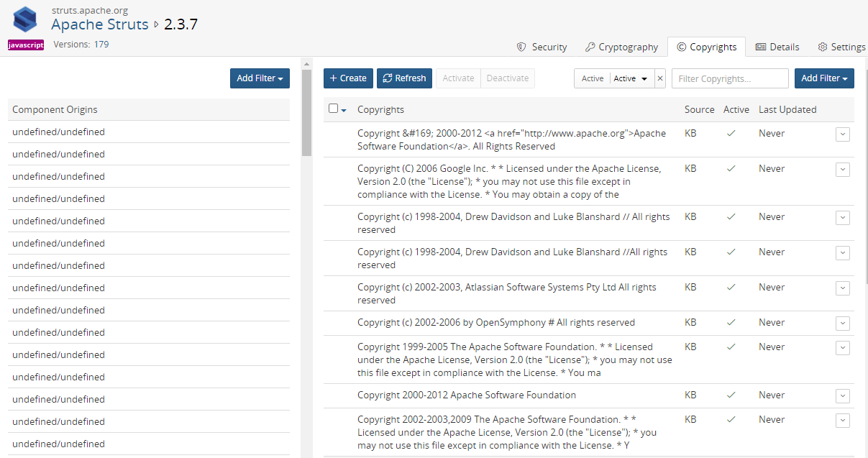Open the Active status filter dropdown
The width and height of the screenshot is (868, 458).
[631, 78]
